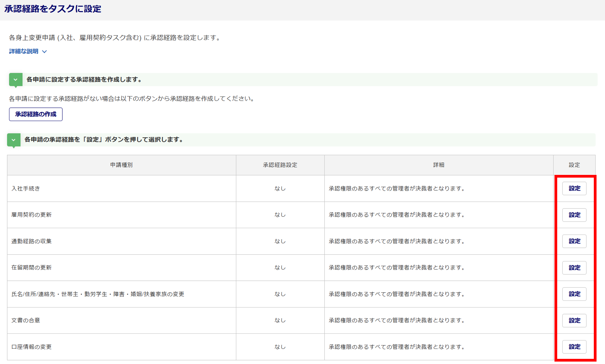Screen dimensions: 605x364
Task: Click 設定 for 雇用契約の更新 row
Action: (574, 215)
